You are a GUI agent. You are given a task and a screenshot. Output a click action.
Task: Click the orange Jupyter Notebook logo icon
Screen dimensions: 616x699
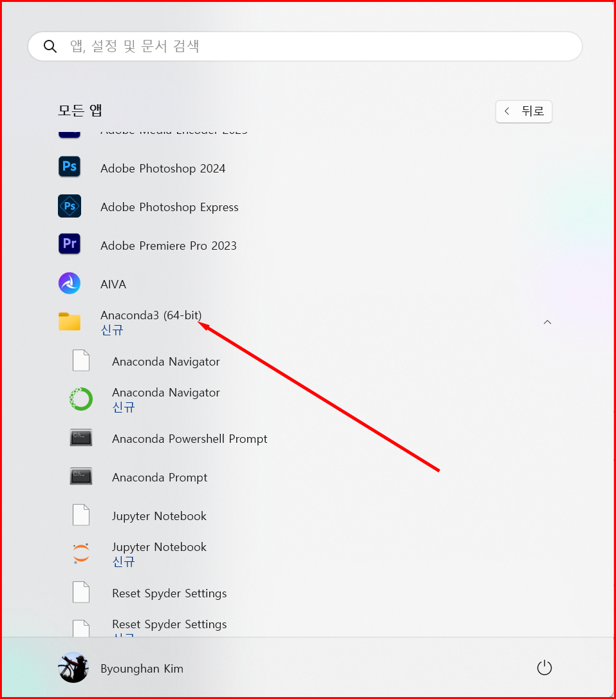(81, 554)
